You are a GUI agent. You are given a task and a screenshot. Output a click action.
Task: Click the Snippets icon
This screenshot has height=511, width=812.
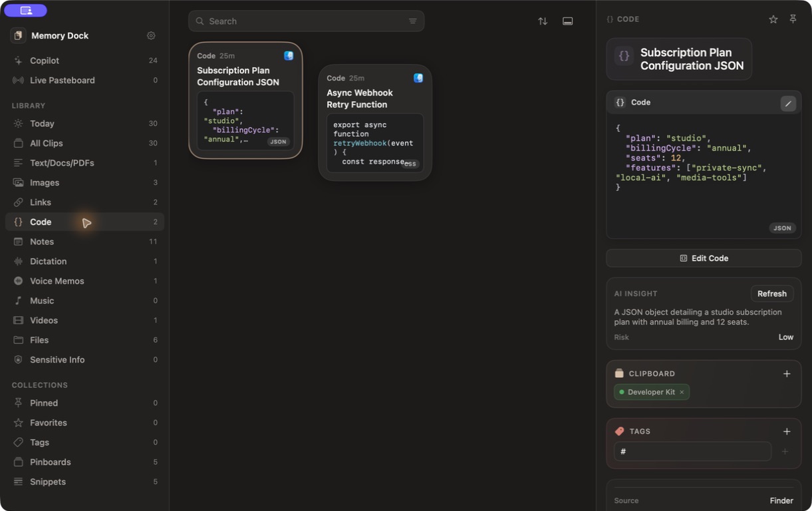[18, 482]
